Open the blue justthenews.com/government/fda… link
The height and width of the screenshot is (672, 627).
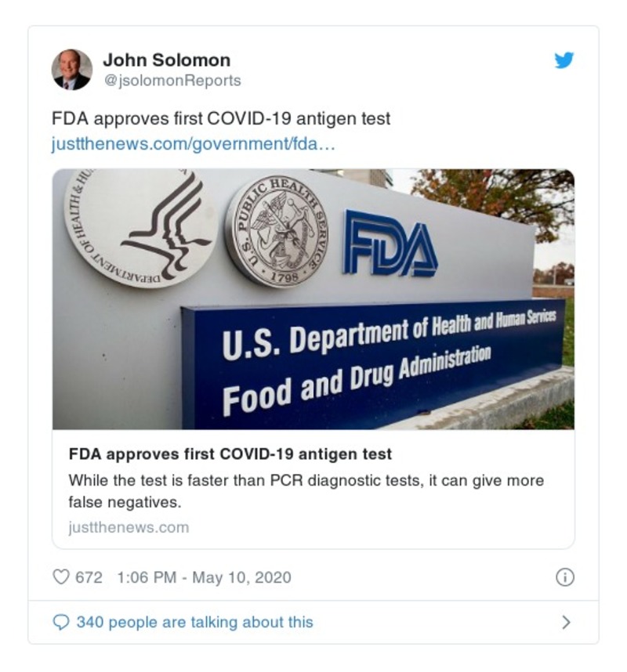(193, 145)
